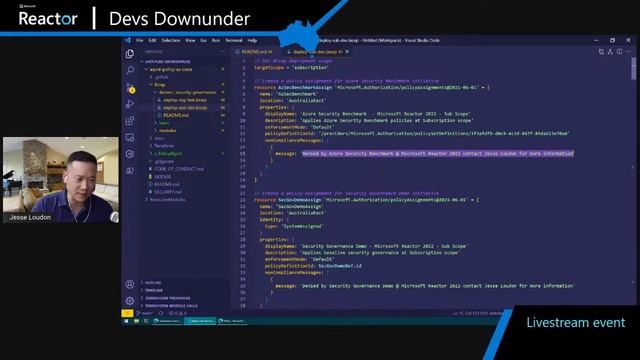Click the editor More Actions ellipsis
Image resolution: width=640 pixels, height=360 pixels.
[629, 52]
